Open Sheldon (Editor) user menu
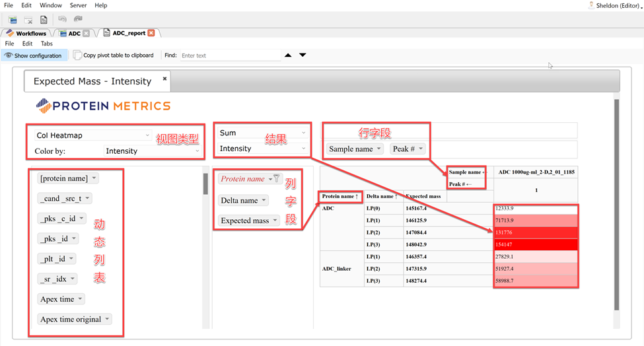 [x=619, y=5]
